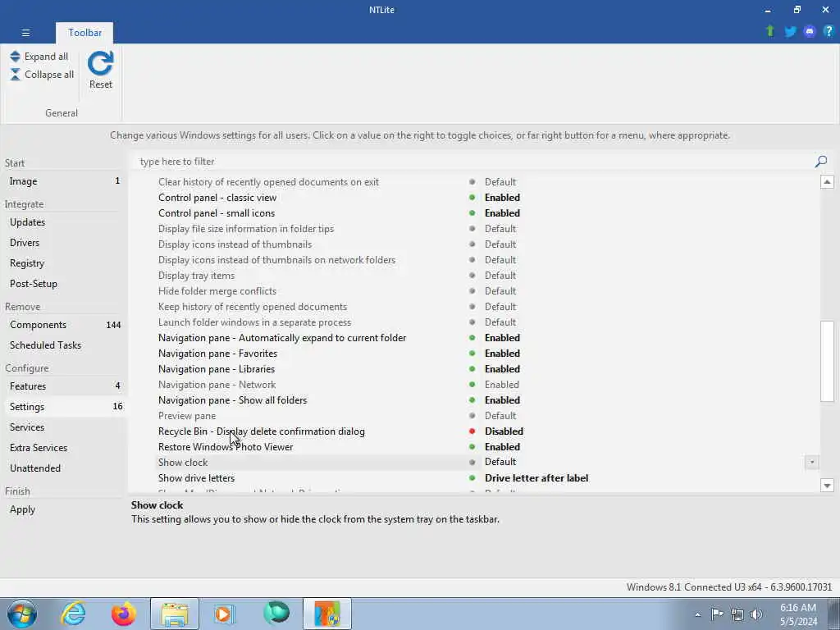
Task: Launch Firefox from taskbar
Action: (123, 614)
